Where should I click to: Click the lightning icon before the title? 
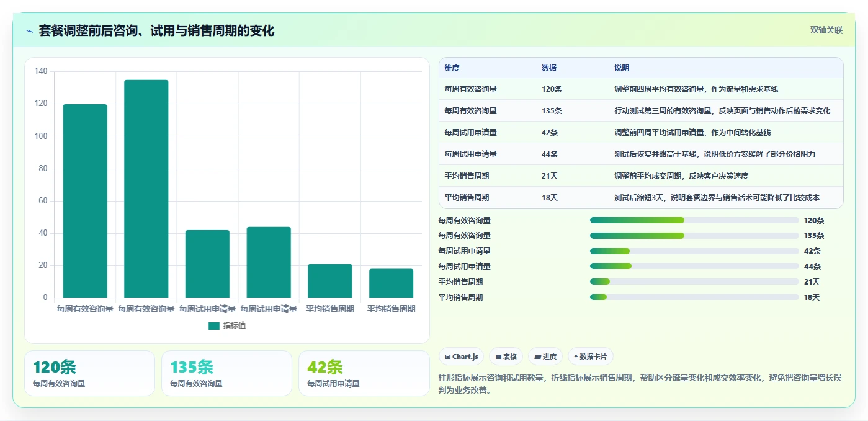point(29,31)
